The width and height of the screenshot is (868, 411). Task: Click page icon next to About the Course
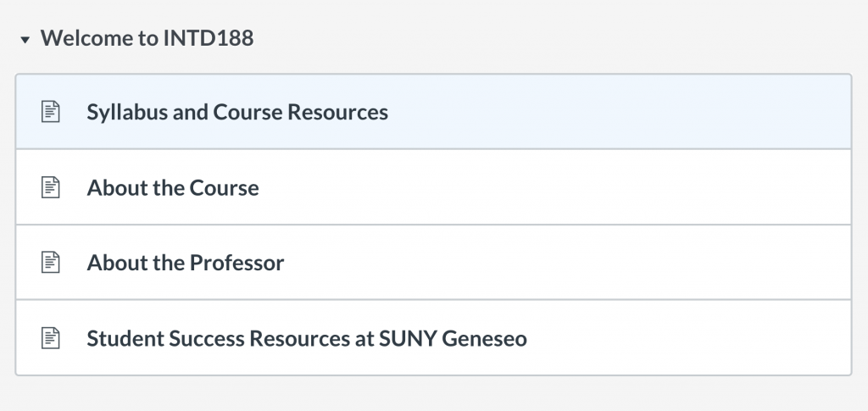click(x=50, y=187)
